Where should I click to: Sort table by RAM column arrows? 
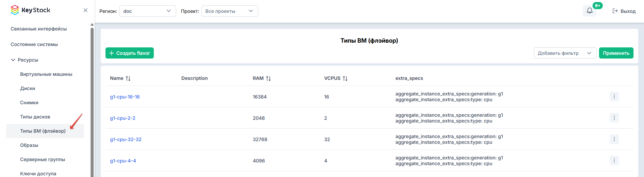click(x=268, y=79)
